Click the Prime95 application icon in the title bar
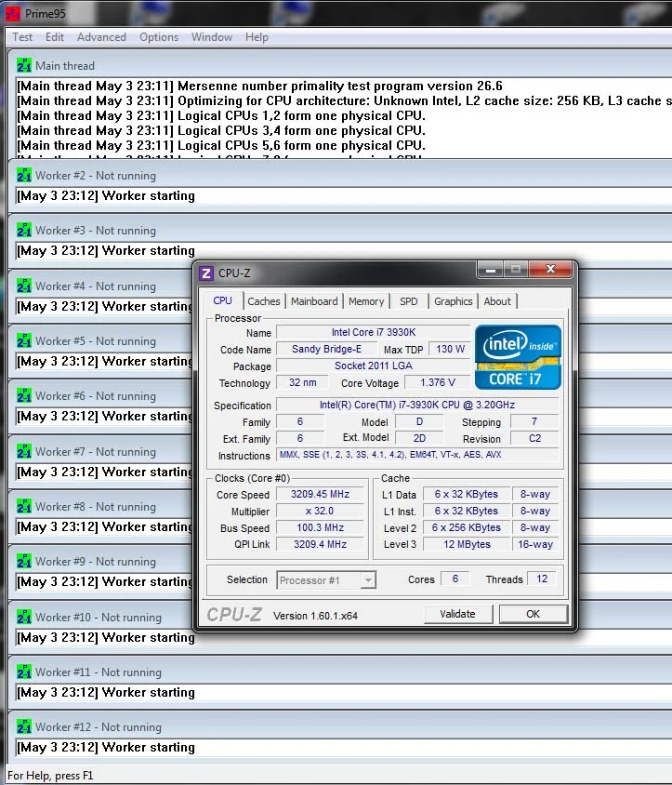The height and width of the screenshot is (785, 672). pyautogui.click(x=12, y=14)
